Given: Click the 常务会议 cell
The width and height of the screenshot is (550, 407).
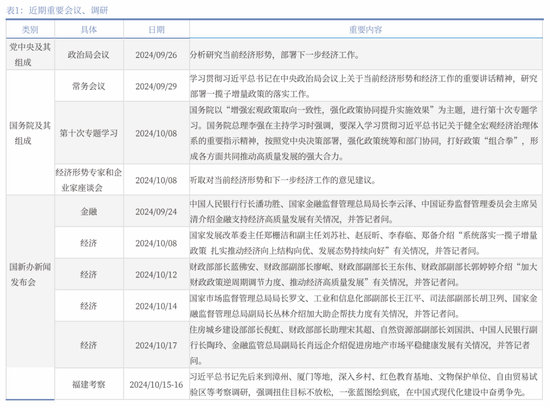Looking at the screenshot, I should [89, 86].
